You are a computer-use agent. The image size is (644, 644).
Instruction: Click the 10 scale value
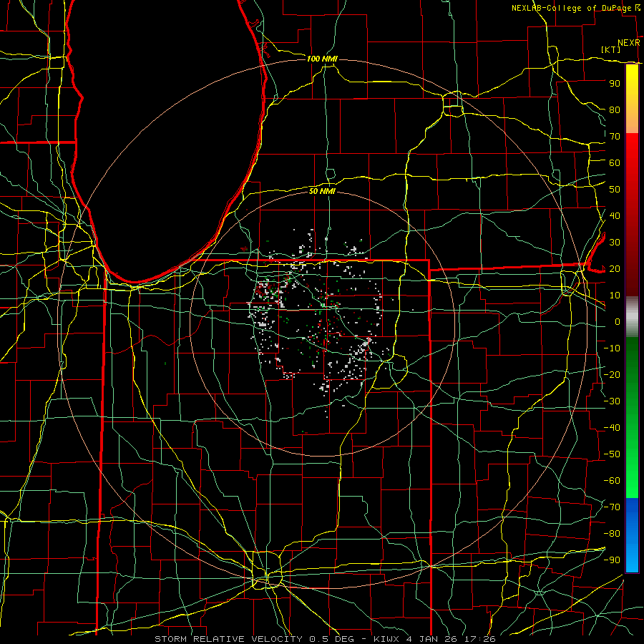point(615,296)
